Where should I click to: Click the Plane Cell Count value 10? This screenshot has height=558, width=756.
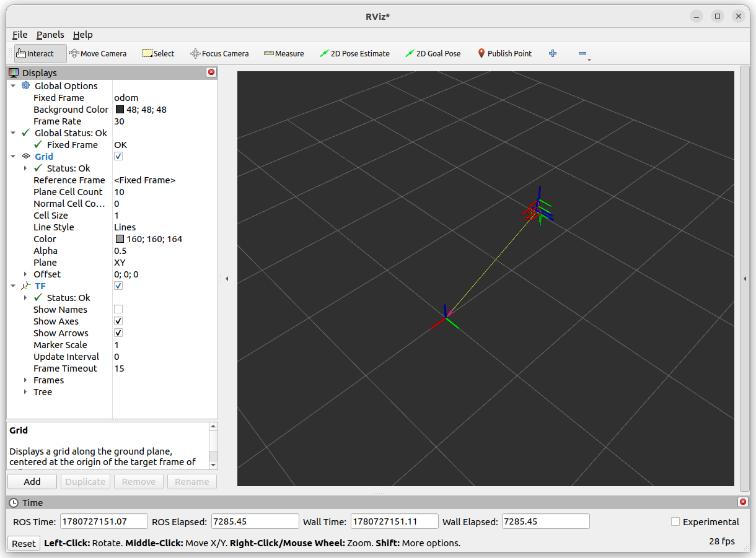pyautogui.click(x=119, y=191)
